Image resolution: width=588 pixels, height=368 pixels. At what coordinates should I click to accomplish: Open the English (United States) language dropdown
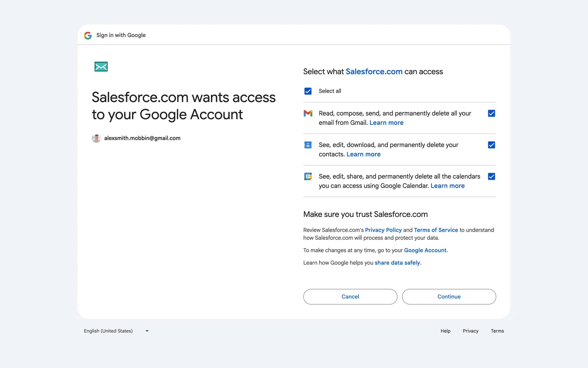pos(108,331)
